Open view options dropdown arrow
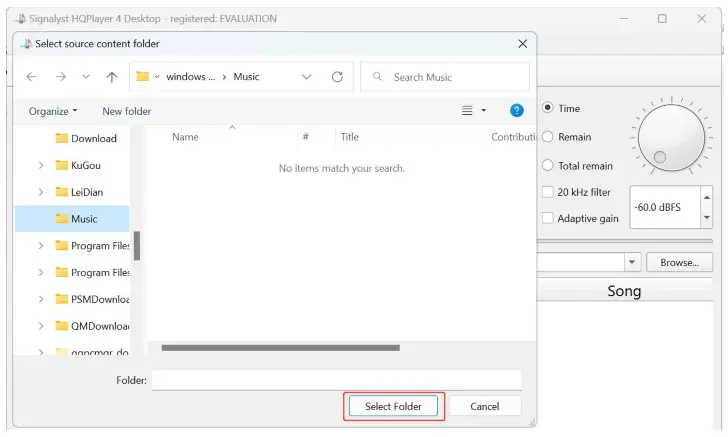The image size is (728, 437). pyautogui.click(x=483, y=111)
